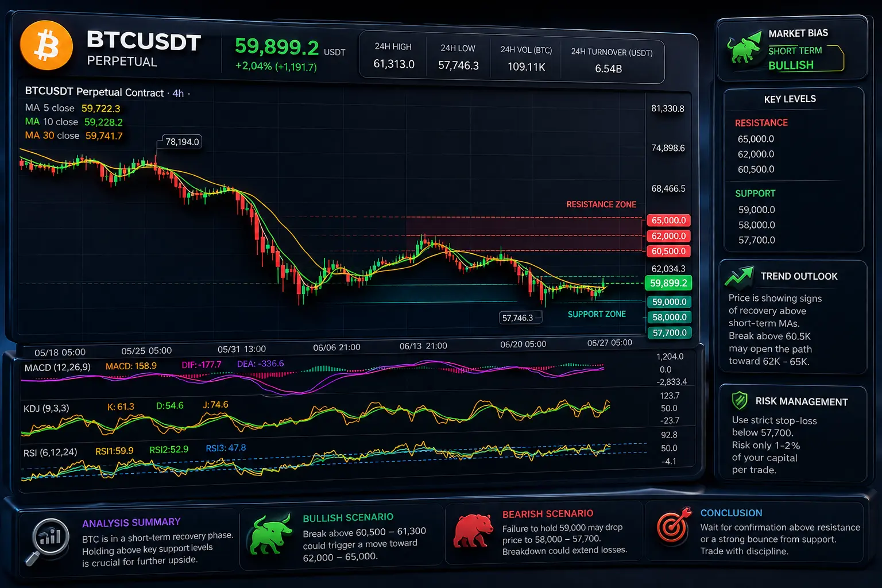The width and height of the screenshot is (882, 588).
Task: Select the green 59,000.0 price-axis tag
Action: point(670,302)
